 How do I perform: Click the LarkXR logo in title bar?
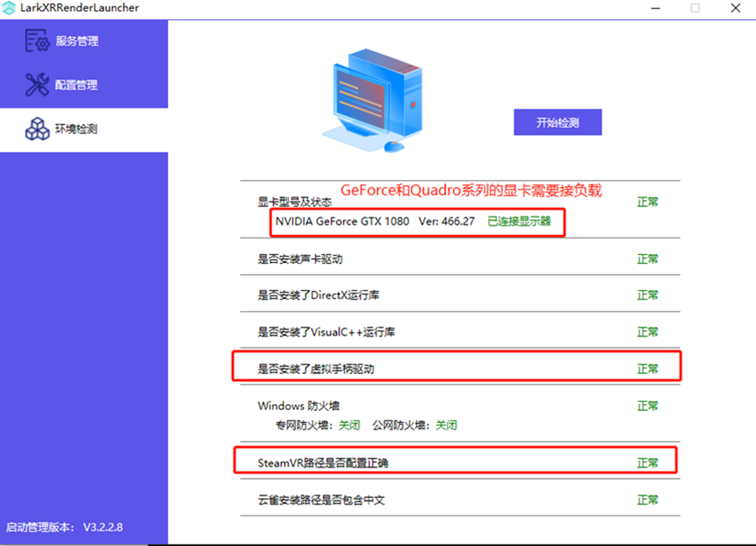[x=9, y=8]
